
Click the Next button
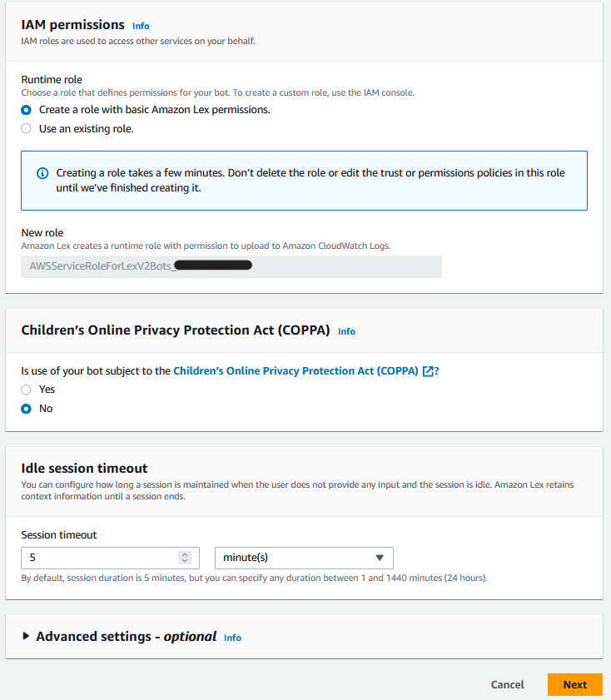pyautogui.click(x=575, y=684)
